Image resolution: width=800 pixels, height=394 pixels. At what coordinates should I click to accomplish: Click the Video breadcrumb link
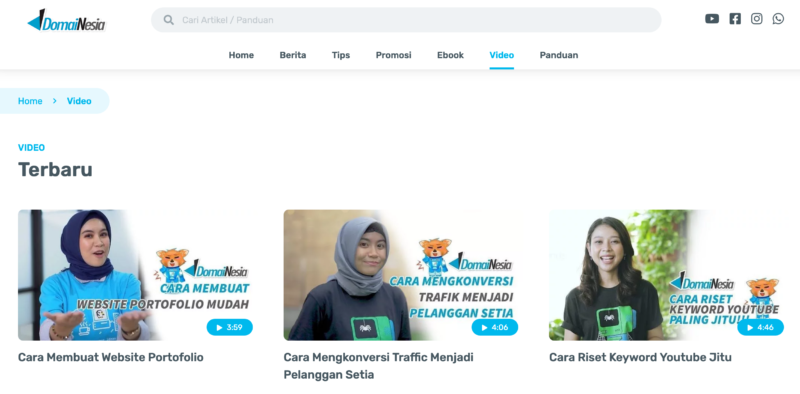(79, 101)
